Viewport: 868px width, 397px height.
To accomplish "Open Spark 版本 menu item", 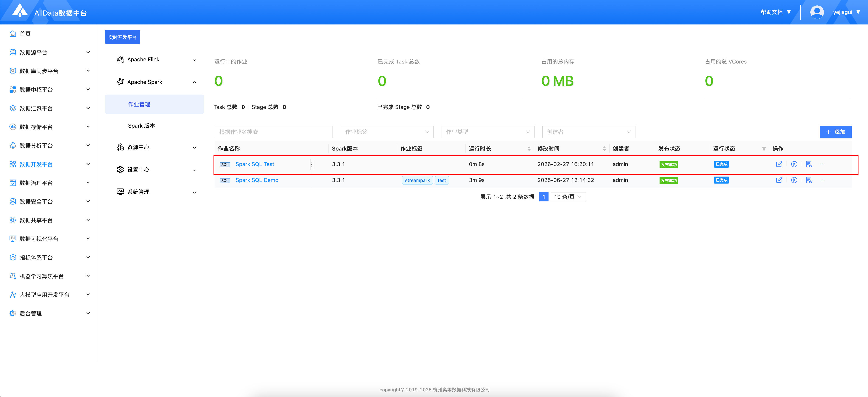I will 141,126.
